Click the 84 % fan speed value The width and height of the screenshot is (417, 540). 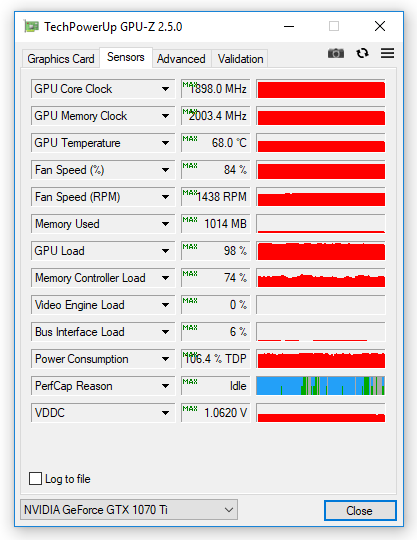(216, 170)
